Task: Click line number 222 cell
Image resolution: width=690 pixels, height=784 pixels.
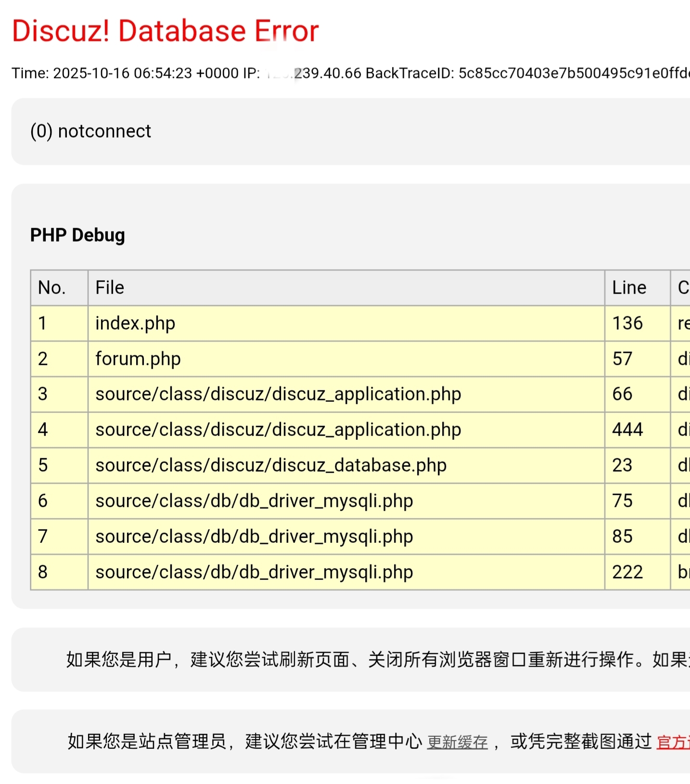Action: pyautogui.click(x=627, y=572)
